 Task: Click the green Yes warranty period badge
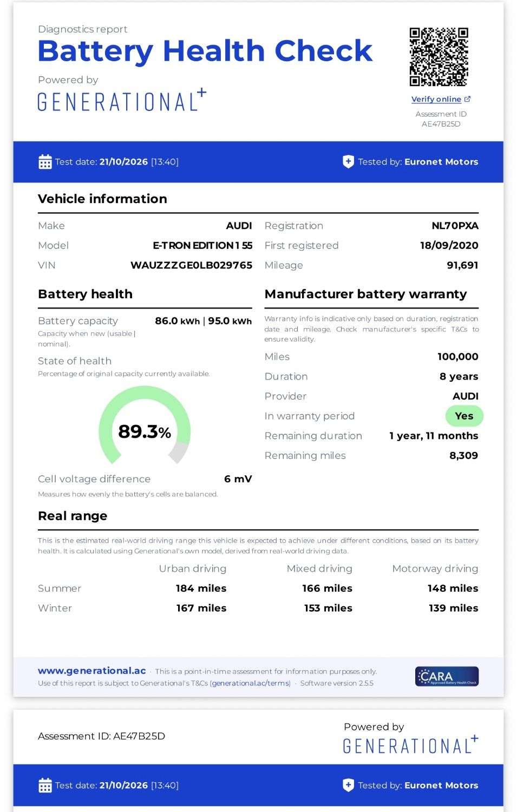pos(464,416)
